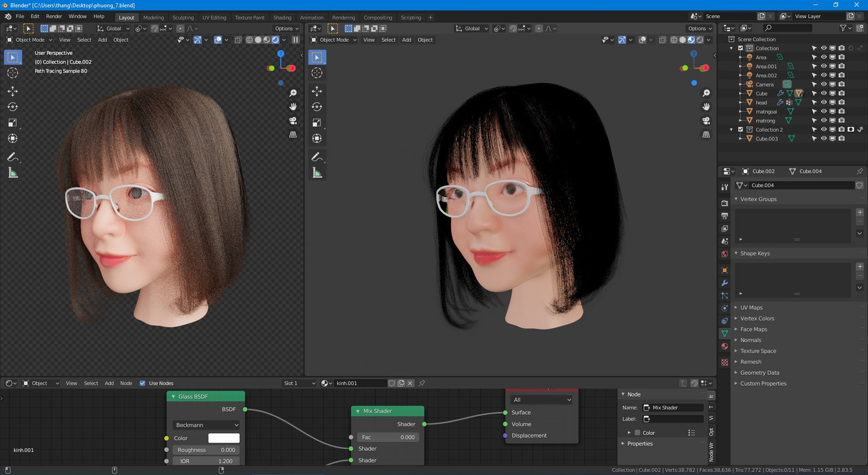Click the white Color swatch on Glass BSDF
The height and width of the screenshot is (475, 868).
[x=224, y=438]
